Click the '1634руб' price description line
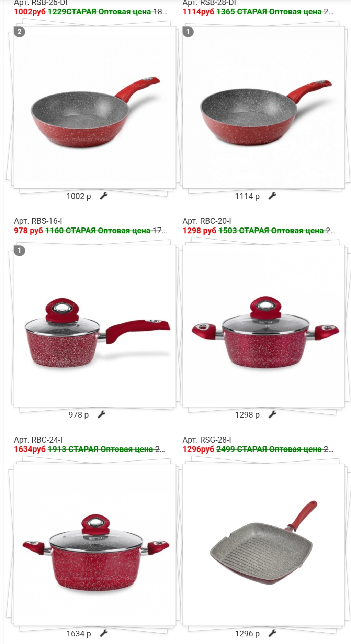Image resolution: width=351 pixels, height=644 pixels. tap(89, 449)
